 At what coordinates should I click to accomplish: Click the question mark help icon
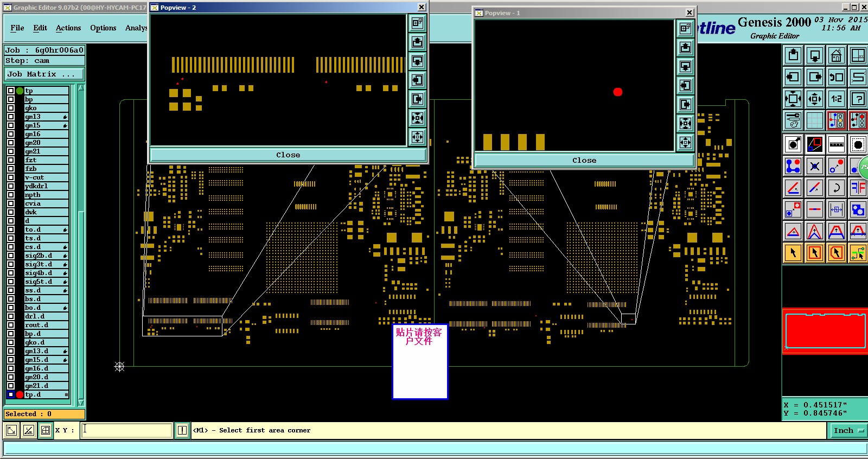point(858,99)
